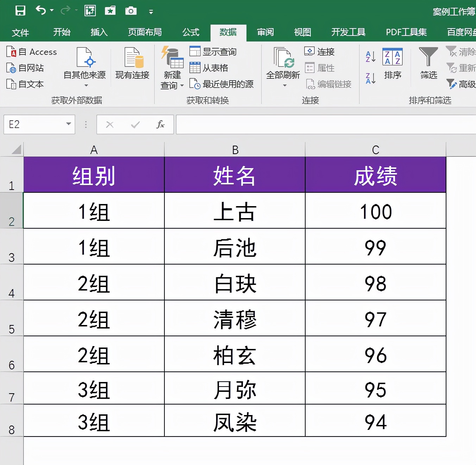Select row 1 header

[12, 175]
